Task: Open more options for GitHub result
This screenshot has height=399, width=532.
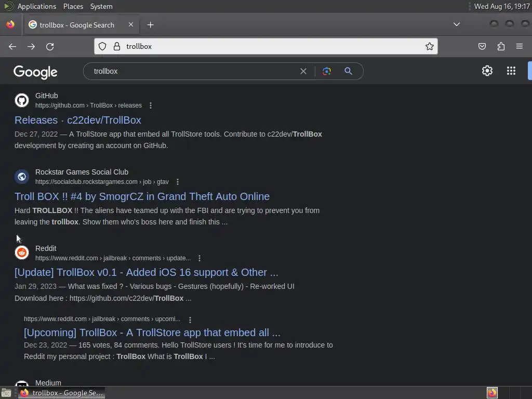Action: (151, 105)
